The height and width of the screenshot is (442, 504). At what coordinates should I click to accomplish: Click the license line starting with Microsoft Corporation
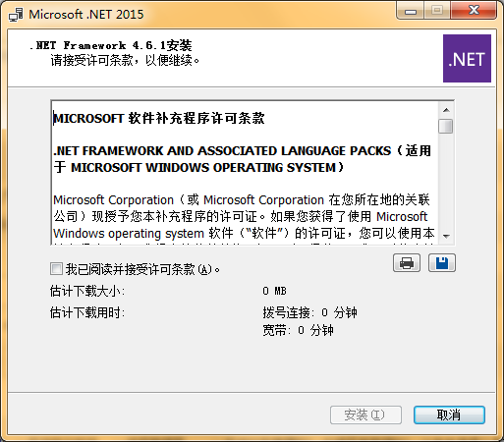point(242,199)
